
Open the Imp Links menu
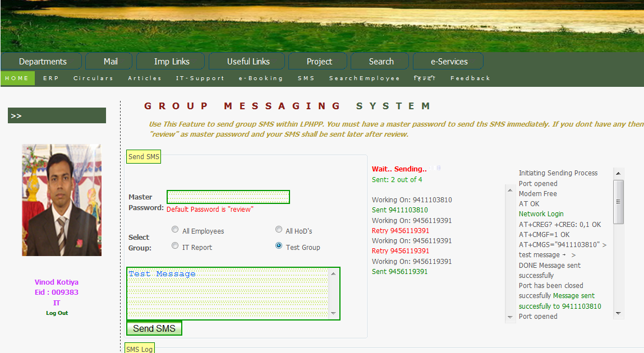click(x=171, y=61)
